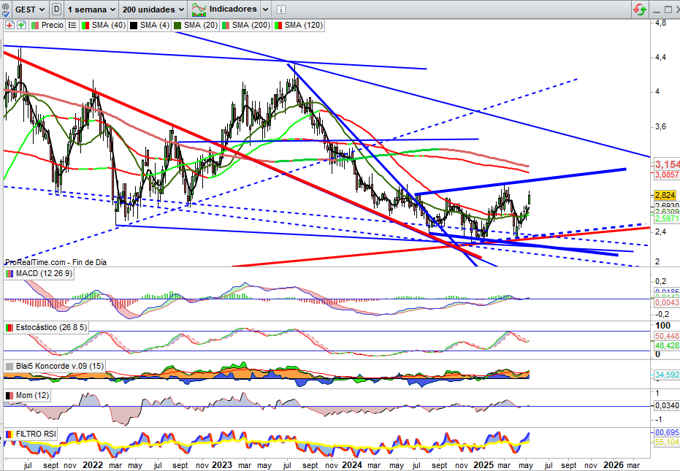This screenshot has height=471, width=680.
Task: Expand the arrow next to Indicadores
Action: (x=265, y=9)
